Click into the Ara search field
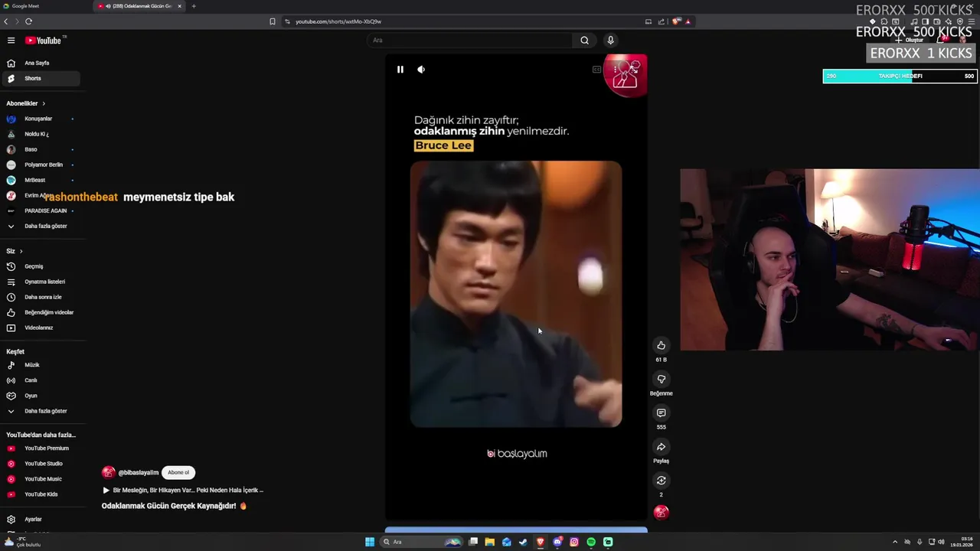This screenshot has width=980, height=551. [469, 41]
